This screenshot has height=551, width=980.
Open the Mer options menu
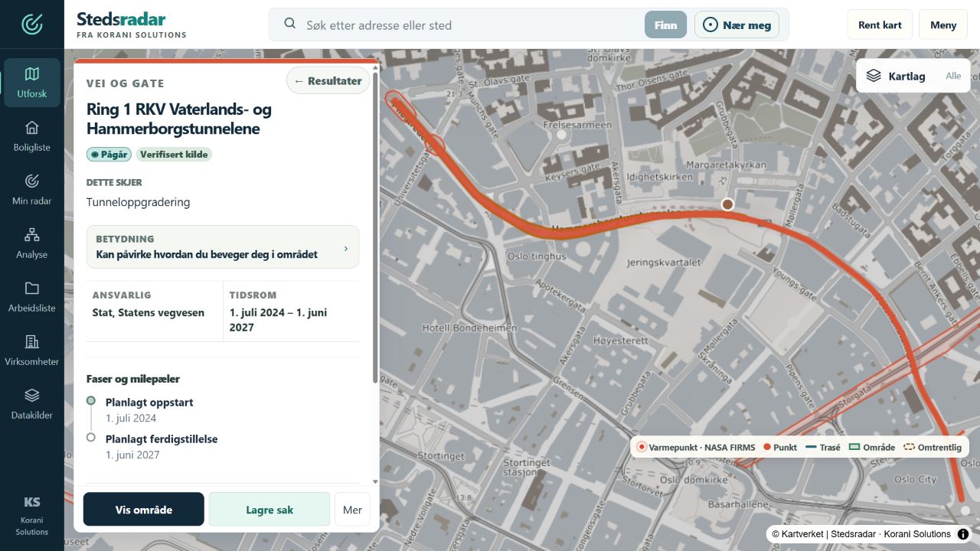(x=352, y=510)
